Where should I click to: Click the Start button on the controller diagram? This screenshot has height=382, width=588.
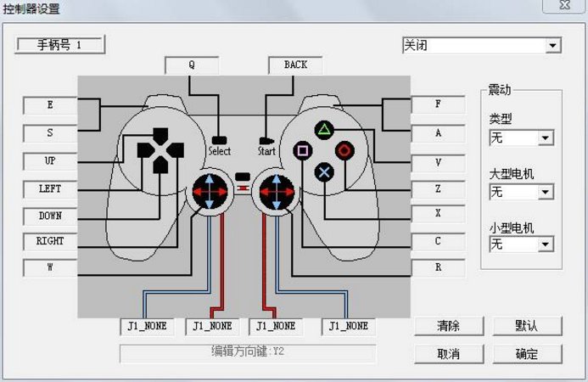pos(266,141)
